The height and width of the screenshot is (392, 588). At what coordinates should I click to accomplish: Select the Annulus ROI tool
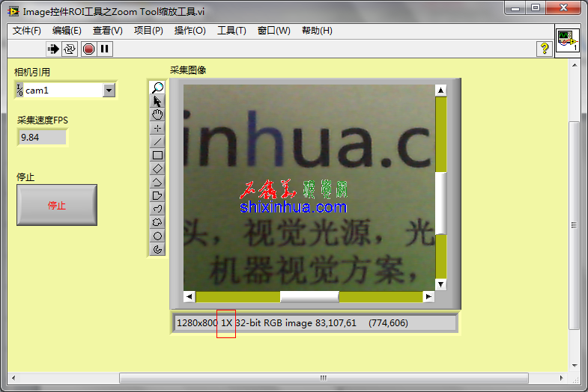tap(157, 249)
